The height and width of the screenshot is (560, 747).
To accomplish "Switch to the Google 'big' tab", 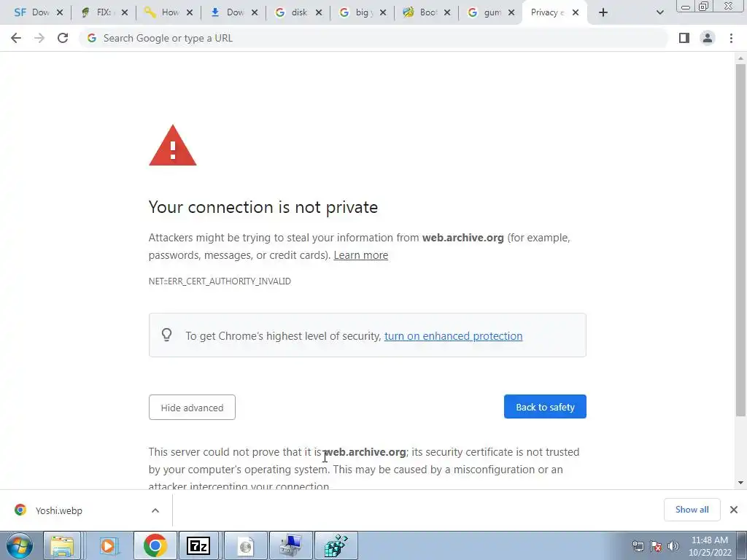I will pyautogui.click(x=361, y=12).
